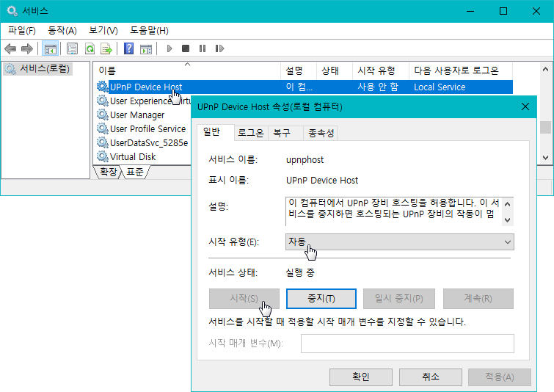Sort by the 설명 column header

point(299,70)
